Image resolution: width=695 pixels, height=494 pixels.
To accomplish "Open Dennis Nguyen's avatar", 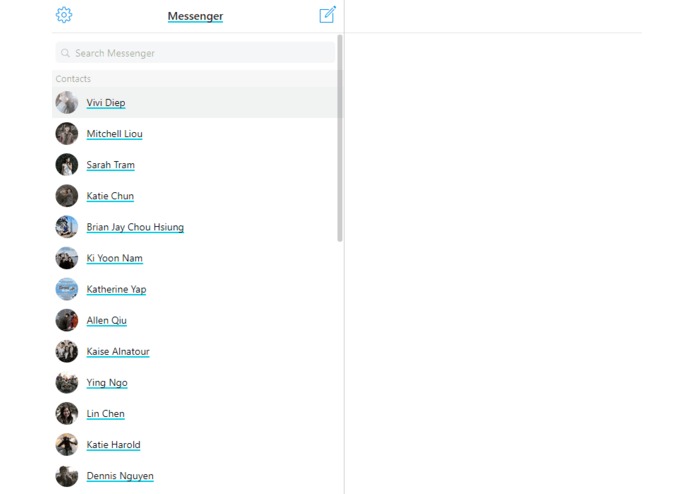I will coord(66,476).
